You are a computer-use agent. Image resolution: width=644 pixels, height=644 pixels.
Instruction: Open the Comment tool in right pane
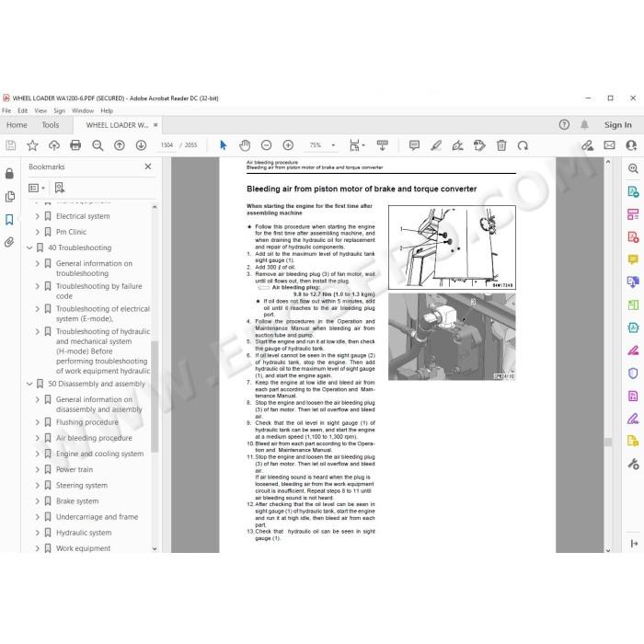pos(633,259)
